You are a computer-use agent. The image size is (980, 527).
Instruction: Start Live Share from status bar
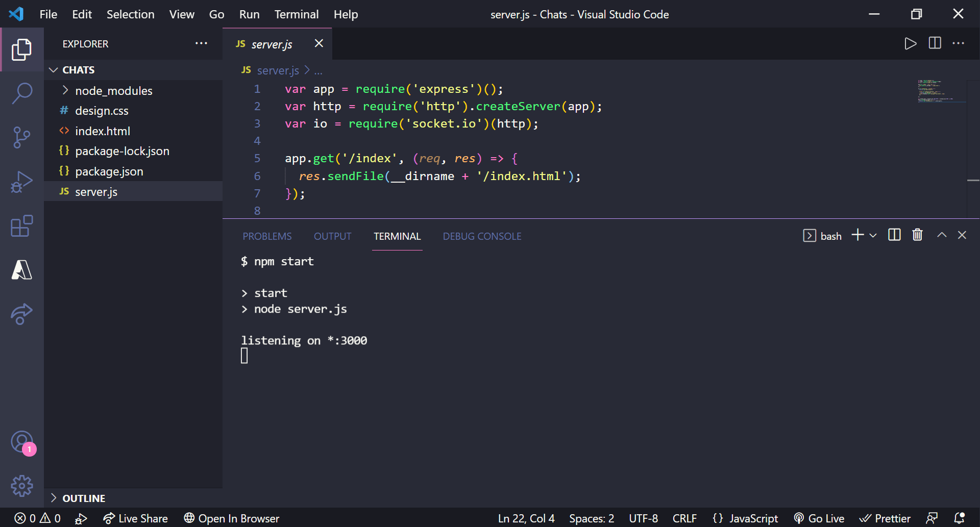point(135,518)
